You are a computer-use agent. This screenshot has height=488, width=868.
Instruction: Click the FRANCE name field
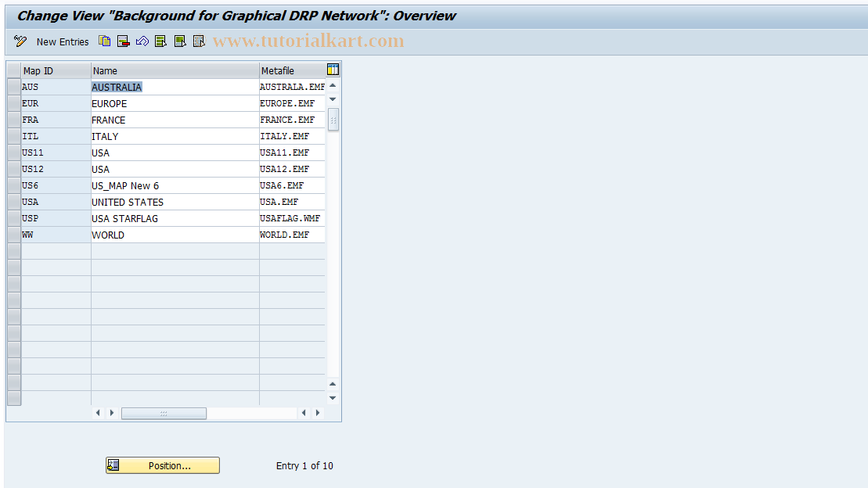pos(175,120)
